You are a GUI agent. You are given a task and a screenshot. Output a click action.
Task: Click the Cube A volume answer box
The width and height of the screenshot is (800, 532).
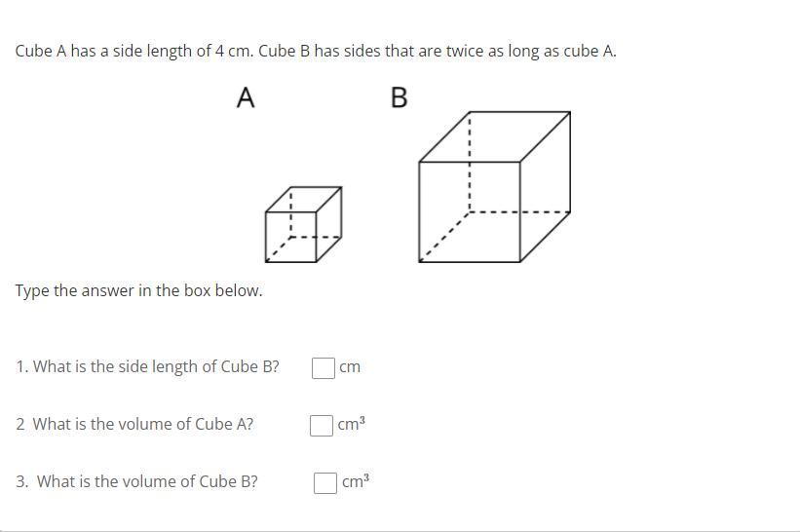pos(322,426)
